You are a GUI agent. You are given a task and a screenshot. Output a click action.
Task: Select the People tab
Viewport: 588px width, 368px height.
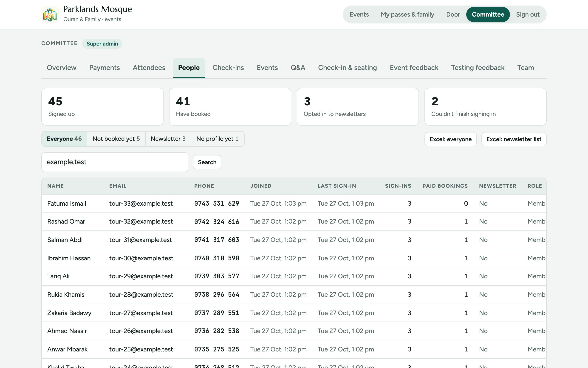coord(189,68)
